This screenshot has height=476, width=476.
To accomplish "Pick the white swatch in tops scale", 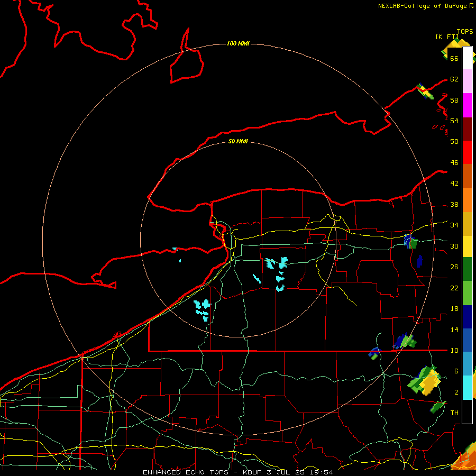I will coord(467,58).
